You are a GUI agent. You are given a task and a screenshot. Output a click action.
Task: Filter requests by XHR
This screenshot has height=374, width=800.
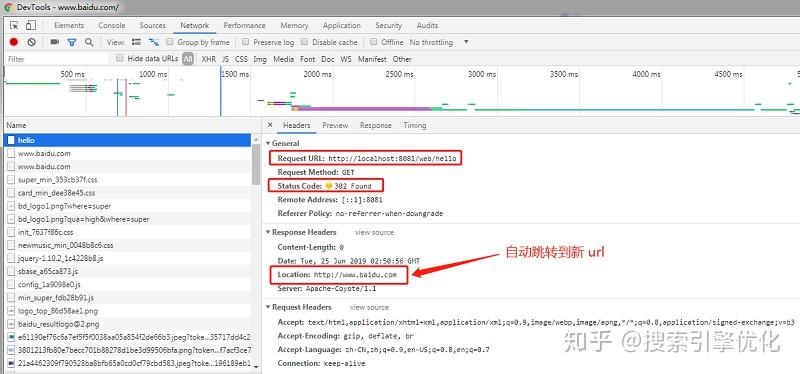pos(209,59)
